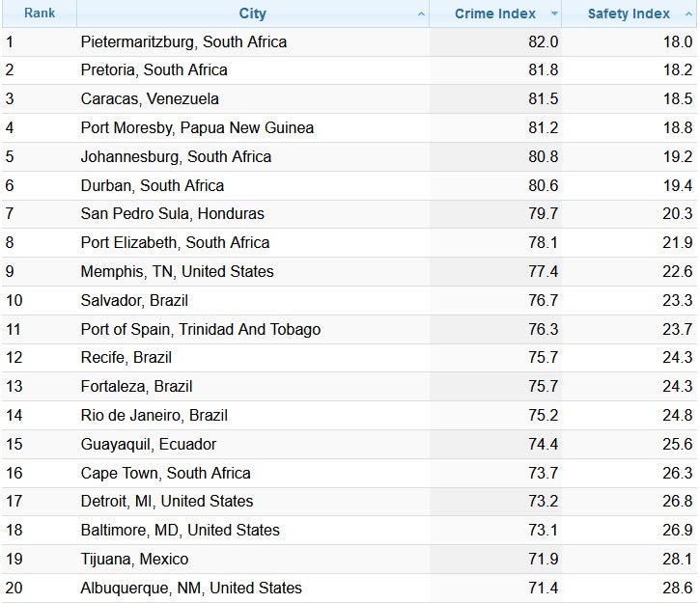Click Tijuana, Mexico in the list
700x603 pixels.
pyautogui.click(x=134, y=559)
